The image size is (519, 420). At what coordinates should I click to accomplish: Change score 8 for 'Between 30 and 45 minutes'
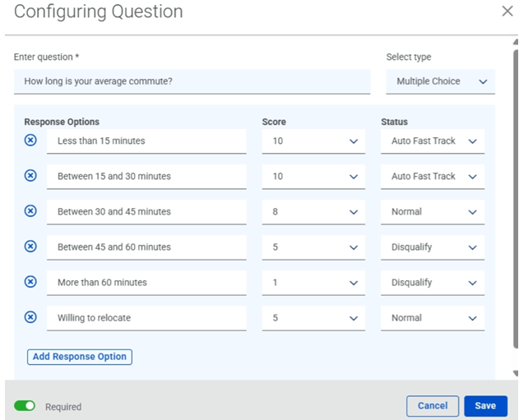pos(313,212)
